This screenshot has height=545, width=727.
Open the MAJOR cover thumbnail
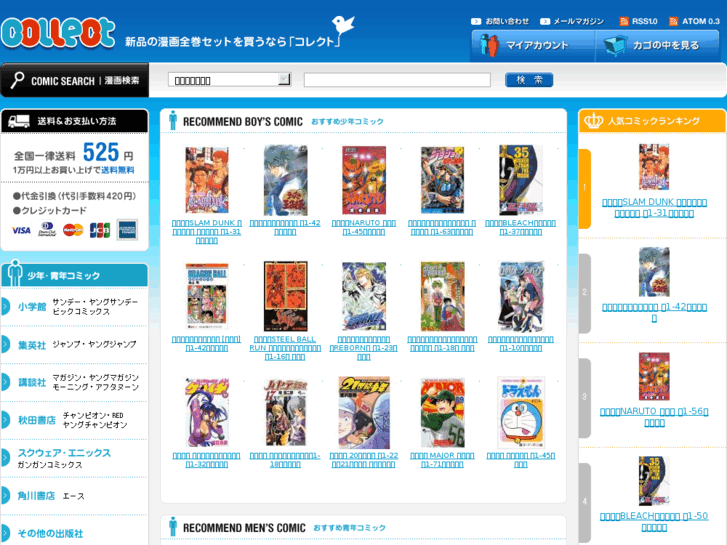click(442, 412)
